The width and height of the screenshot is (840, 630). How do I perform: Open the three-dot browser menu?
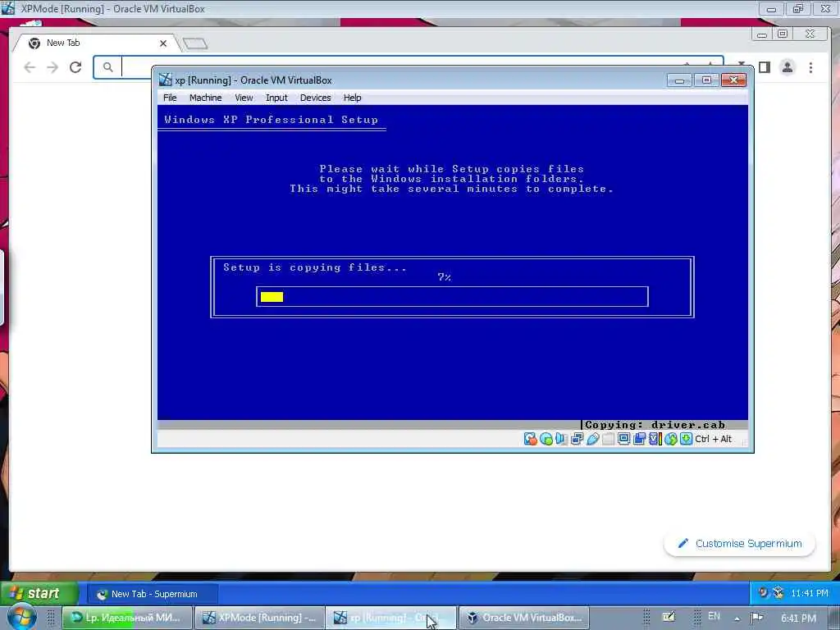(x=810, y=67)
